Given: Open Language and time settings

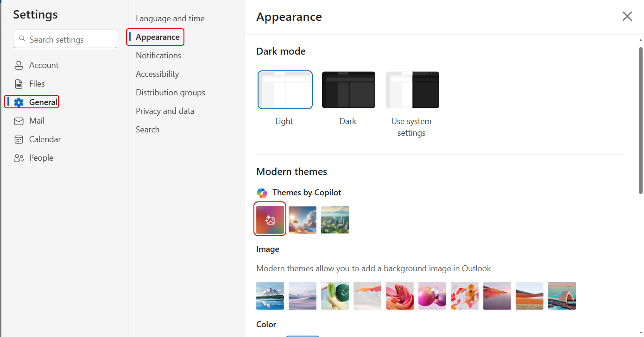Looking at the screenshot, I should pos(170,19).
